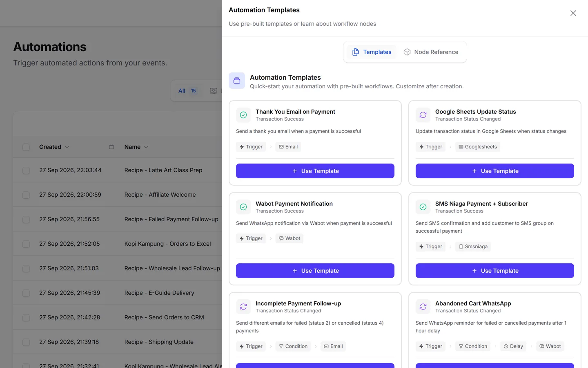Click the Trigger chip in Google Sheets card
The width and height of the screenshot is (588, 368).
[x=430, y=147]
